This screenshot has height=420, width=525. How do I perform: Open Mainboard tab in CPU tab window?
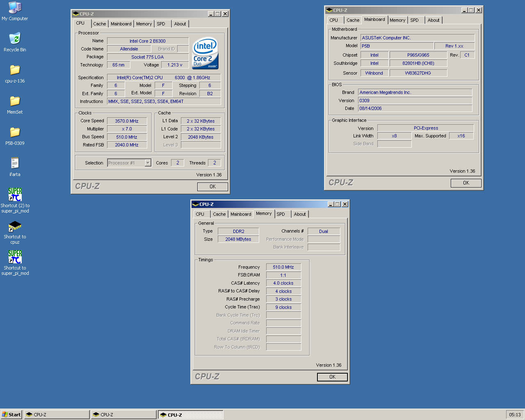pos(121,24)
